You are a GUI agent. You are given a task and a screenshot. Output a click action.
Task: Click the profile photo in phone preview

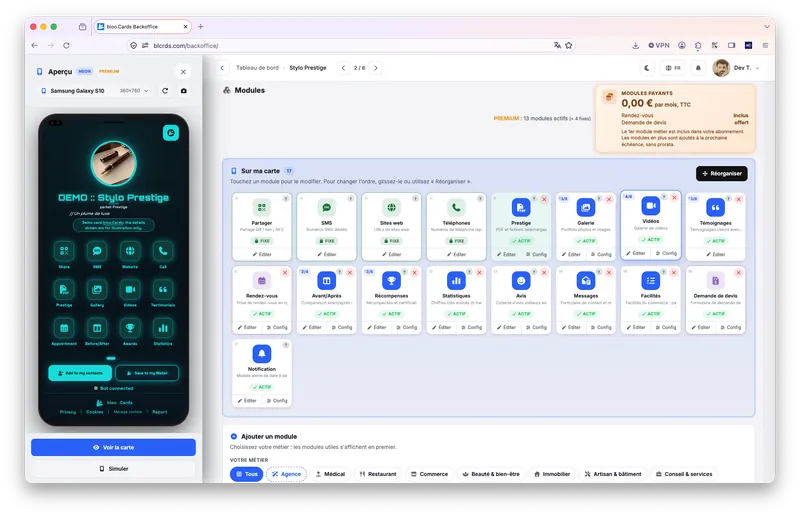[113, 163]
